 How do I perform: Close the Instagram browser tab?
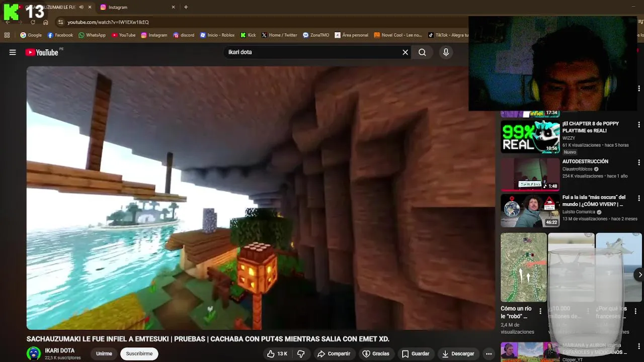[x=173, y=7]
